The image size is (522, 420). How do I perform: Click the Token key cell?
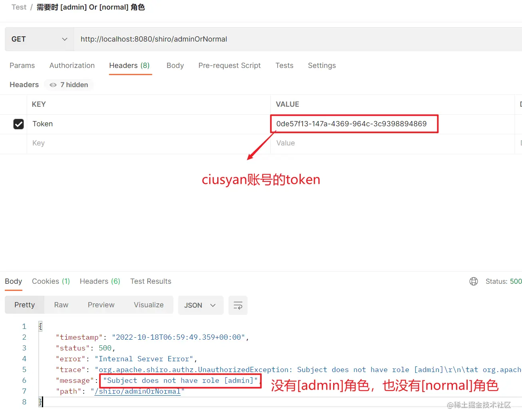point(149,124)
